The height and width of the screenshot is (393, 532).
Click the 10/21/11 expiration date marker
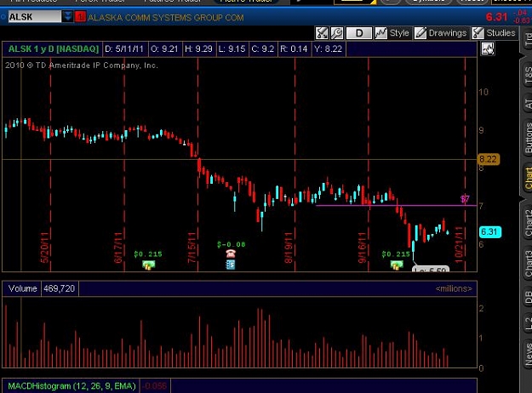(459, 243)
